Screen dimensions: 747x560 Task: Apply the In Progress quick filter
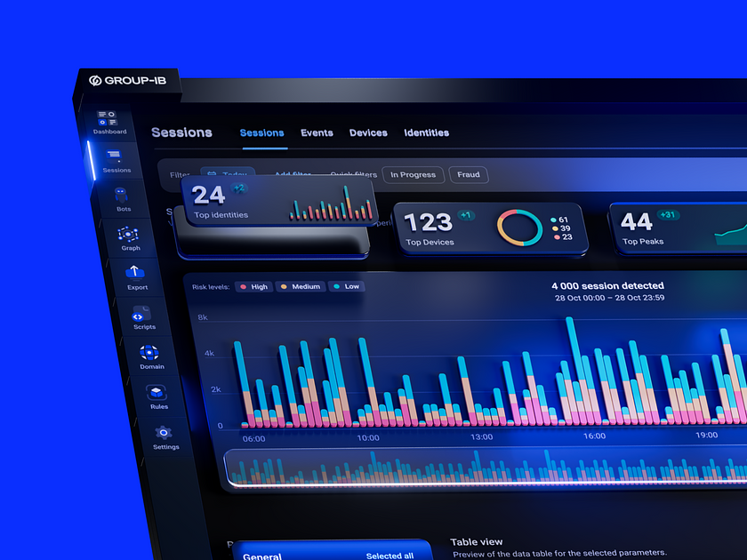click(413, 175)
